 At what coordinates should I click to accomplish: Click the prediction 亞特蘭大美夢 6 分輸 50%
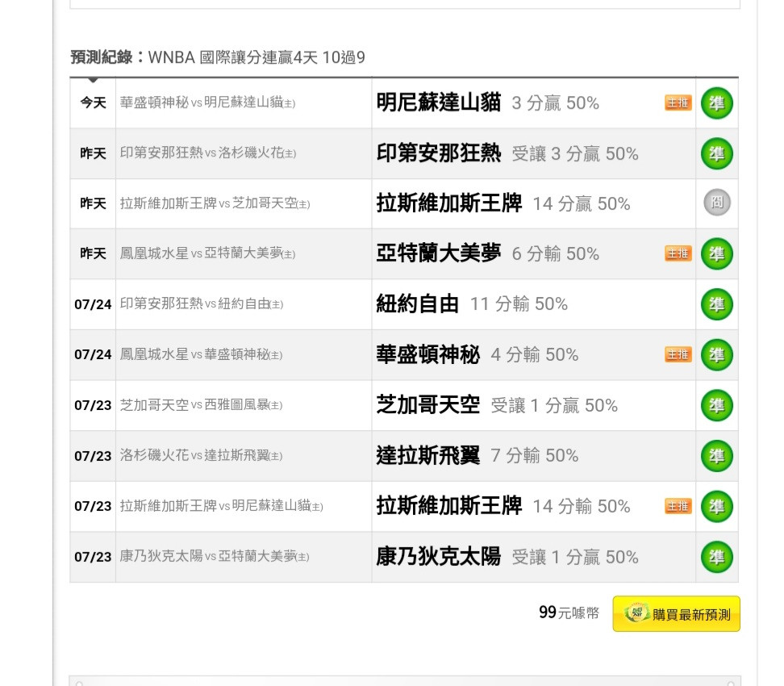point(488,253)
